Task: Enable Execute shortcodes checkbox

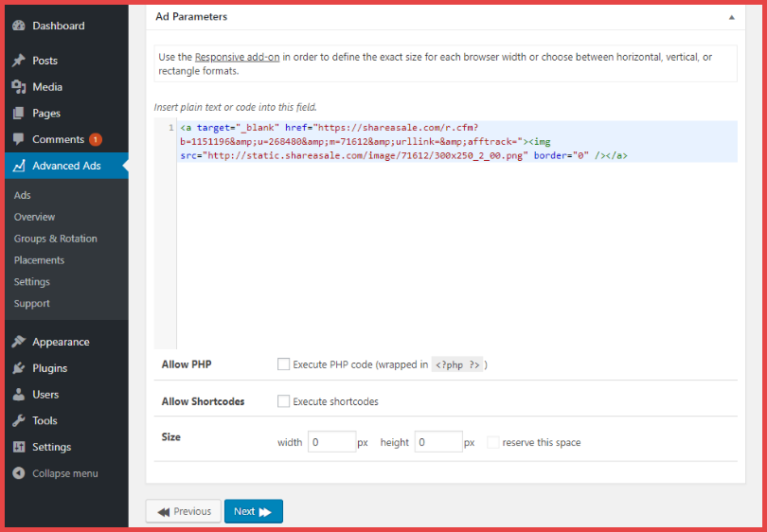Action: (x=283, y=401)
